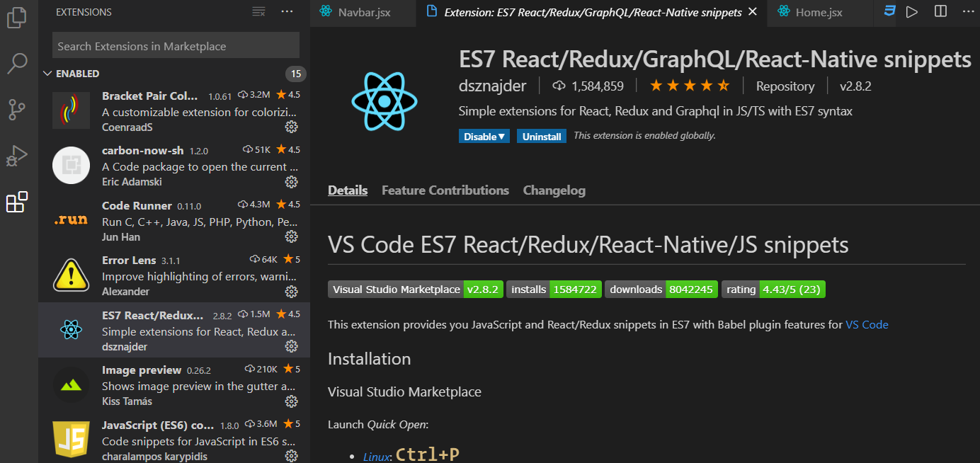The height and width of the screenshot is (463, 980).
Task: Open the Search view
Action: click(x=17, y=64)
